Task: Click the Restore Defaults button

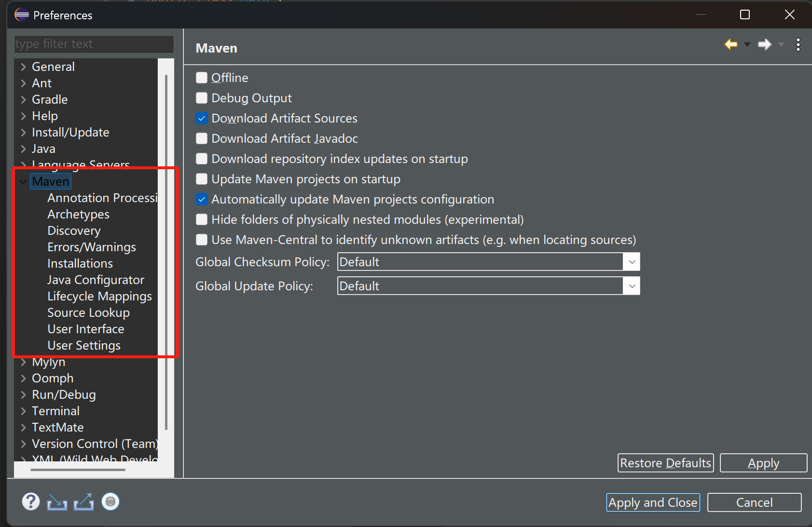Action: [665, 463]
